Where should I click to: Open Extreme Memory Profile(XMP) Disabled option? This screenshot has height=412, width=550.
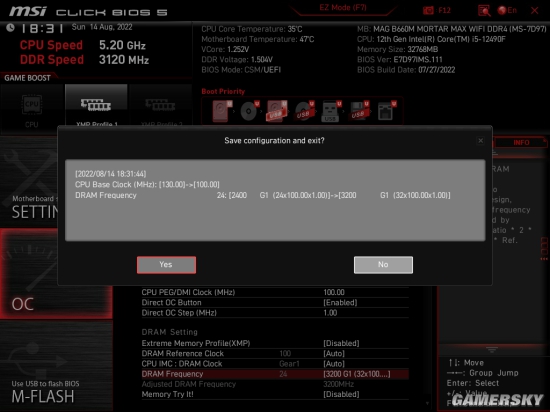[341, 343]
